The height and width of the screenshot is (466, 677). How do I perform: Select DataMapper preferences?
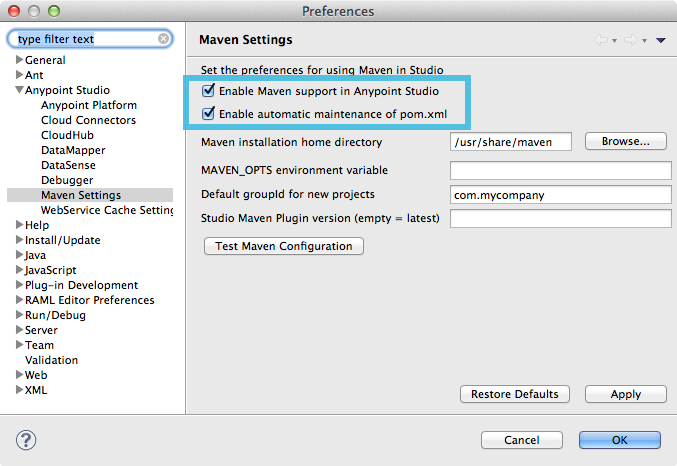pyautogui.click(x=73, y=150)
